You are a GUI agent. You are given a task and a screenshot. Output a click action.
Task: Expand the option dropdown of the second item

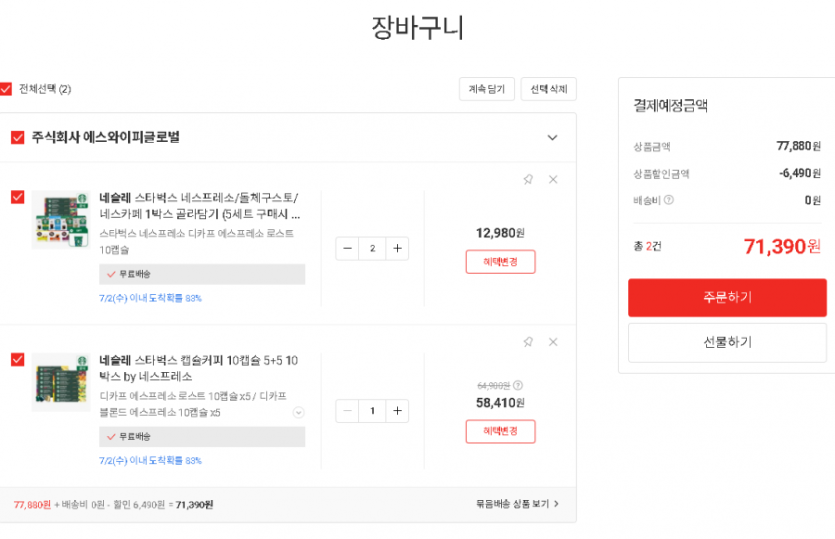click(x=298, y=412)
